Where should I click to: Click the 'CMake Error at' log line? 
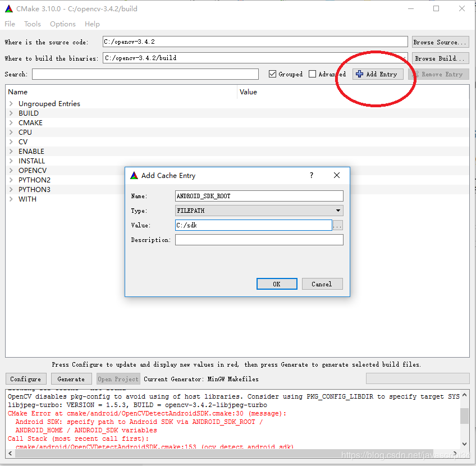click(147, 413)
